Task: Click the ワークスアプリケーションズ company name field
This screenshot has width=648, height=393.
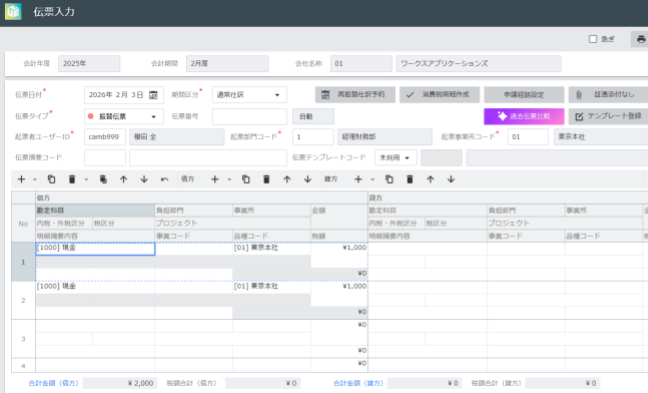Action: 479,64
